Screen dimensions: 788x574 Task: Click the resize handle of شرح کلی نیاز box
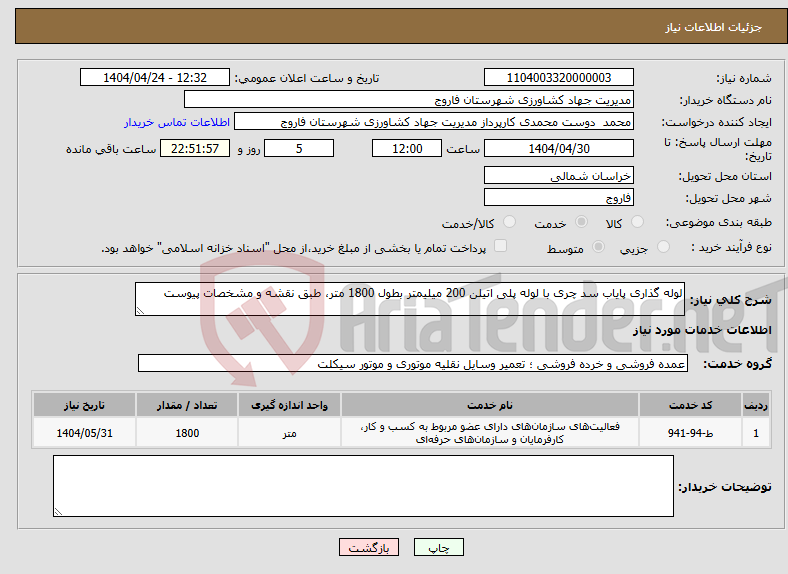[x=140, y=311]
